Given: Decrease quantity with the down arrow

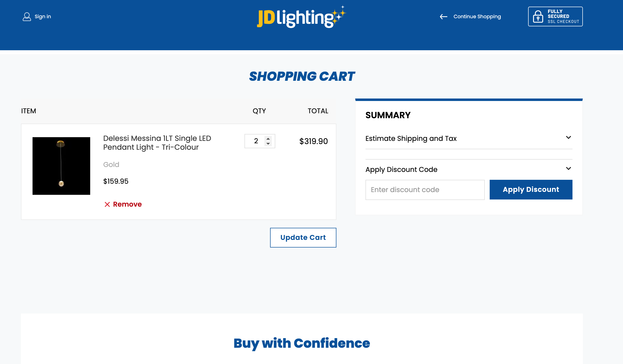Looking at the screenshot, I should click(268, 144).
